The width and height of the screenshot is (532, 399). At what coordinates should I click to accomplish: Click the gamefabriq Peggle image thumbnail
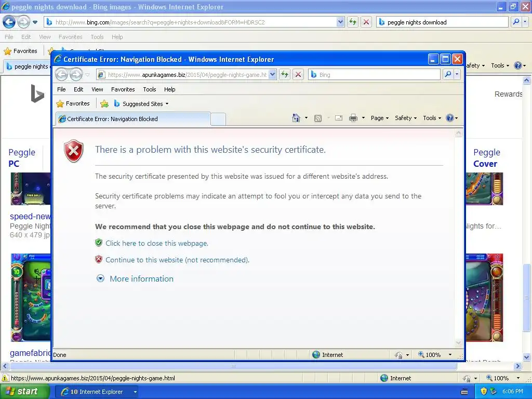pos(31,297)
